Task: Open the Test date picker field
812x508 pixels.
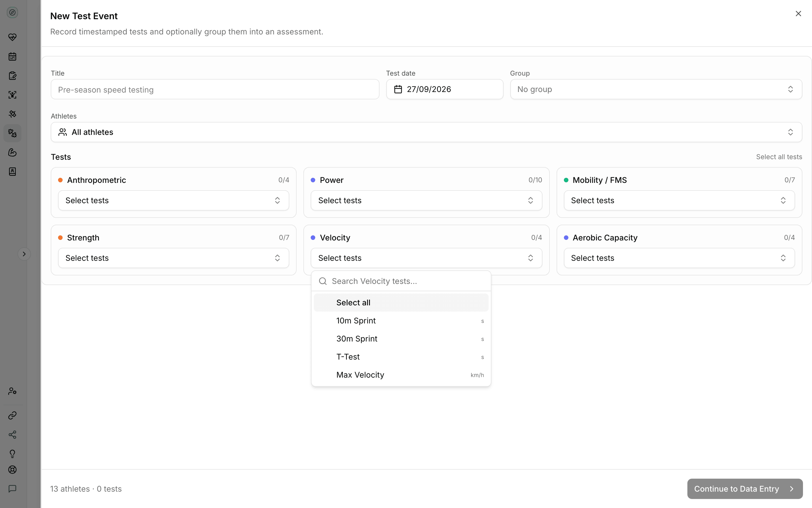Action: pos(445,89)
